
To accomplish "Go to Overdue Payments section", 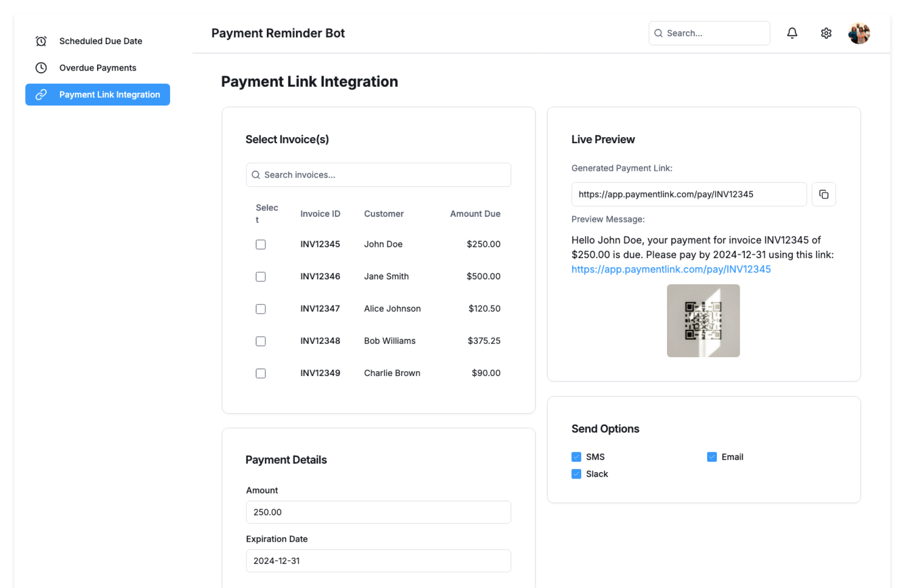I will 98,68.
